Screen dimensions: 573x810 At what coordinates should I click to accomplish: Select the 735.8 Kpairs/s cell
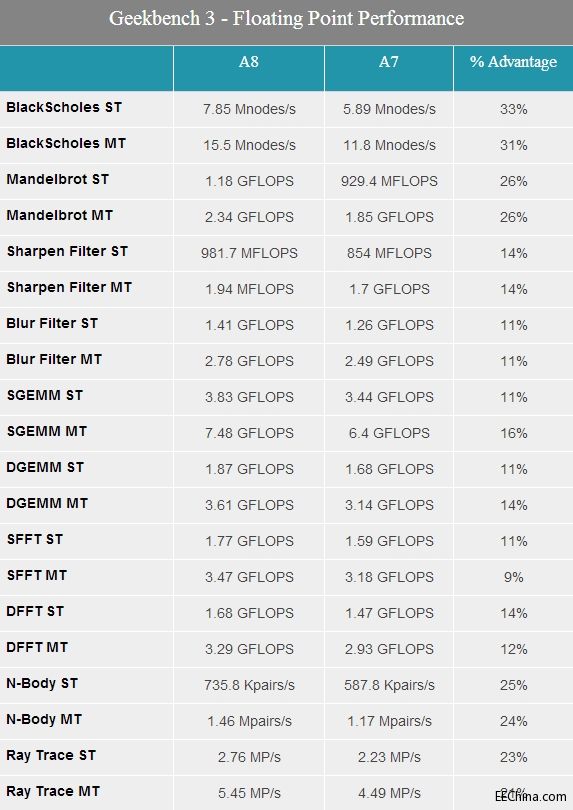[249, 685]
